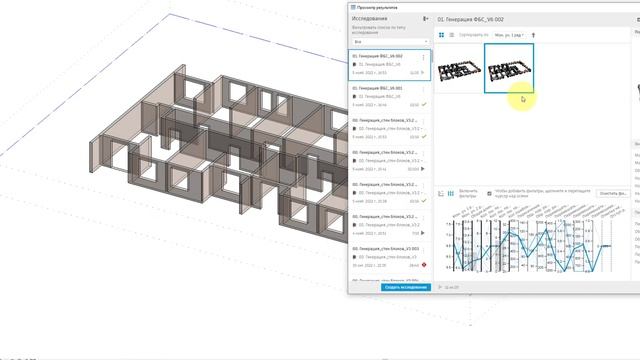Select the study 01. Генерация ФБС_V6.002
The height and width of the screenshot is (360, 640).
click(x=389, y=64)
